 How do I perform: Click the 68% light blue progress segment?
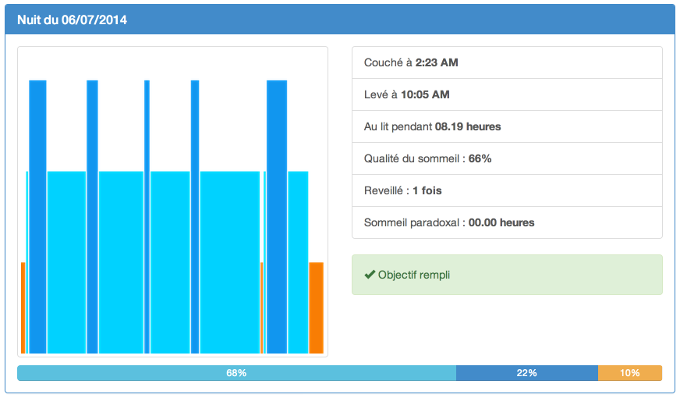[x=236, y=373]
